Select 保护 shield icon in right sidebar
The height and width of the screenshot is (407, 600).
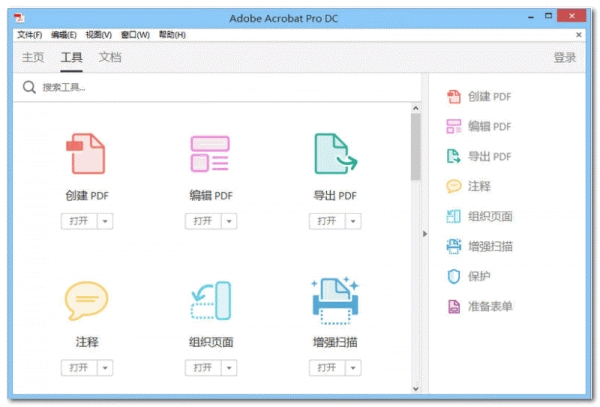pos(453,276)
